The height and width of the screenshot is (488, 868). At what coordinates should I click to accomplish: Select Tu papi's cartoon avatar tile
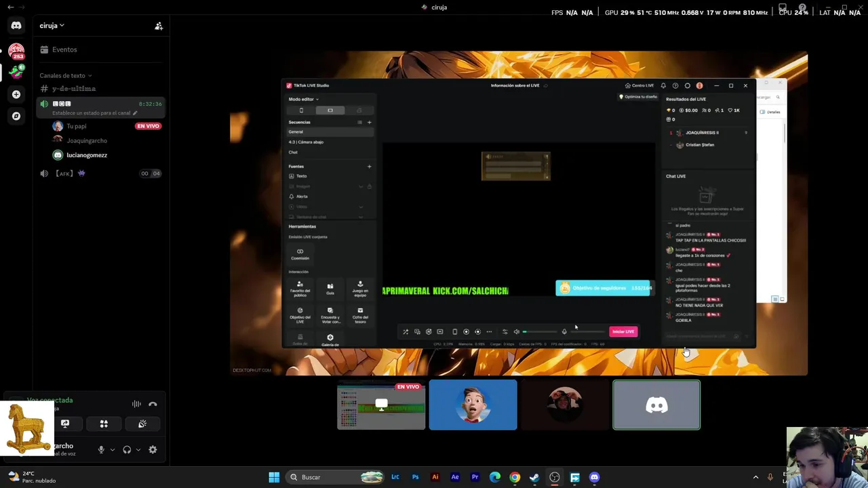[473, 405]
